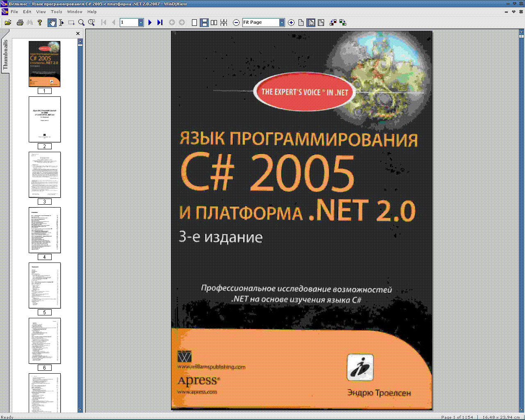The image size is (525, 420).
Task: Open the Fit Page zoom dropdown
Action: 282,23
